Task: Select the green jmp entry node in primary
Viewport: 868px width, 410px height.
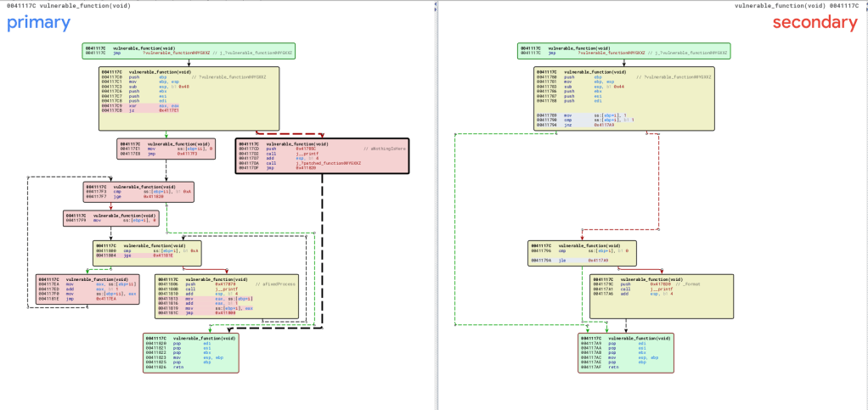Action: 189,52
